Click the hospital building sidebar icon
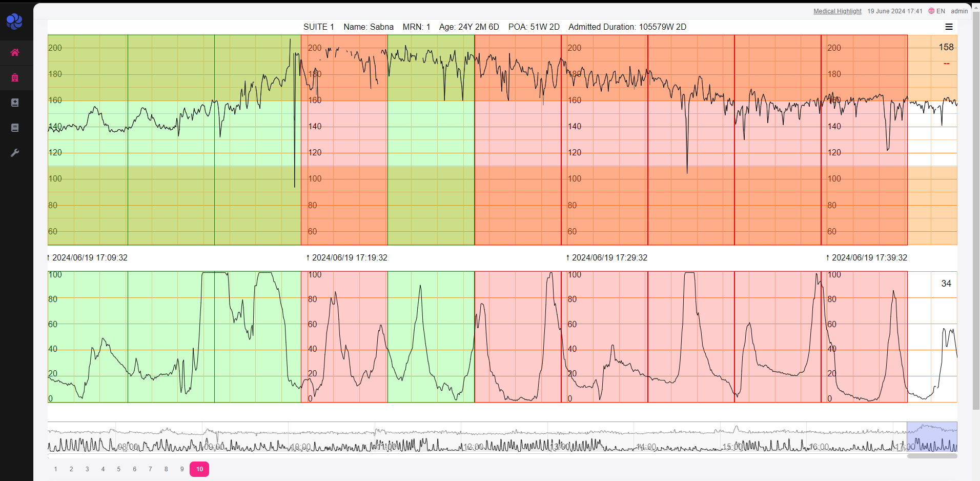Image resolution: width=980 pixels, height=481 pixels. [15, 77]
